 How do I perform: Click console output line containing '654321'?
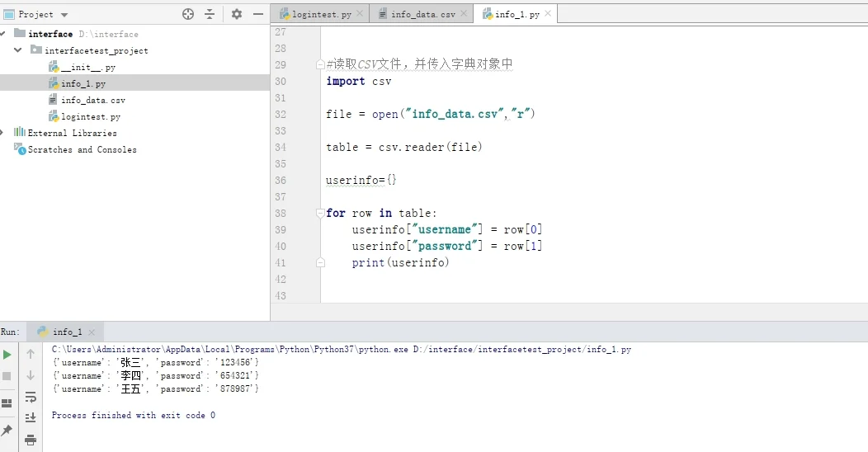click(x=156, y=375)
